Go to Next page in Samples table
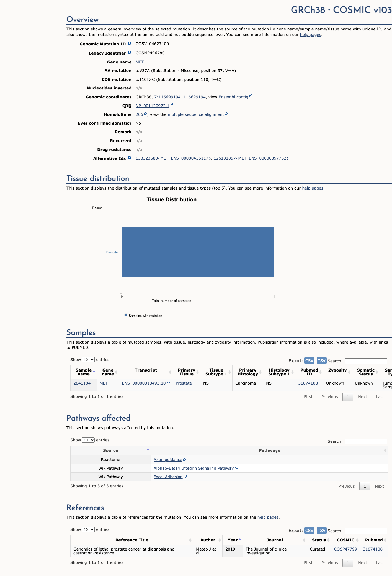The image size is (392, 576). (x=362, y=397)
